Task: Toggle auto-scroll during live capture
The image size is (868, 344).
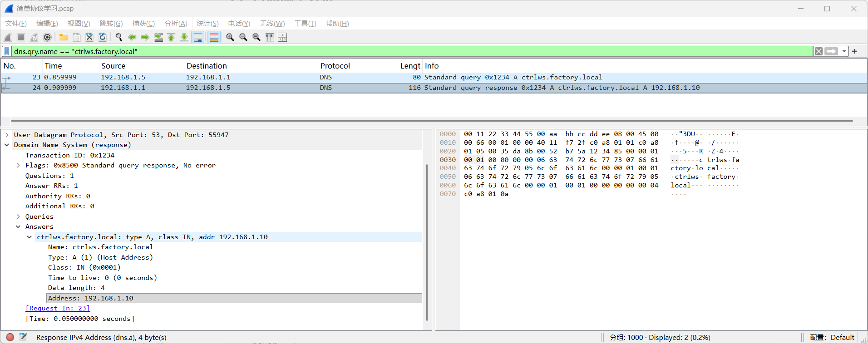Action: (198, 37)
